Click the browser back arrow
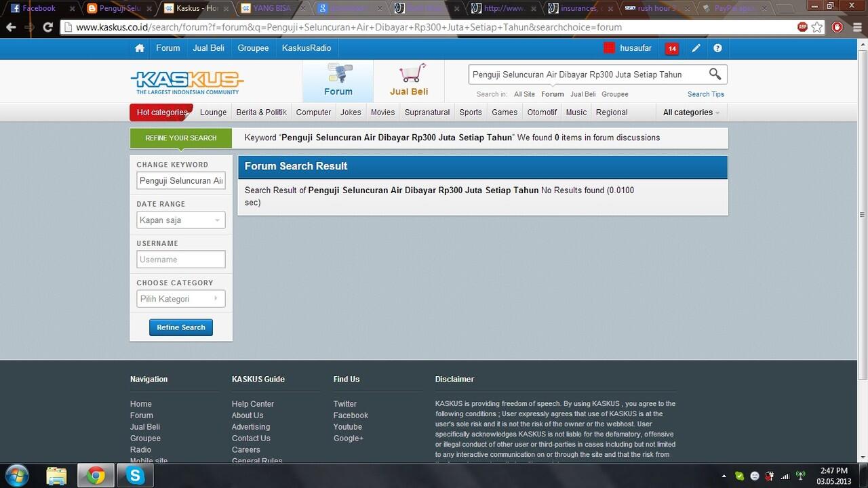This screenshot has width=868, height=488. point(11,27)
